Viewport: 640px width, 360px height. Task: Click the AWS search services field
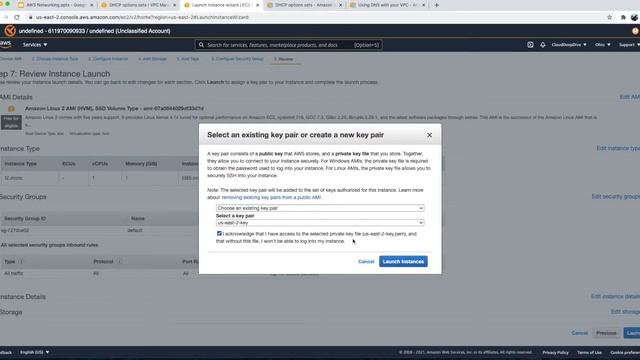[x=289, y=45]
